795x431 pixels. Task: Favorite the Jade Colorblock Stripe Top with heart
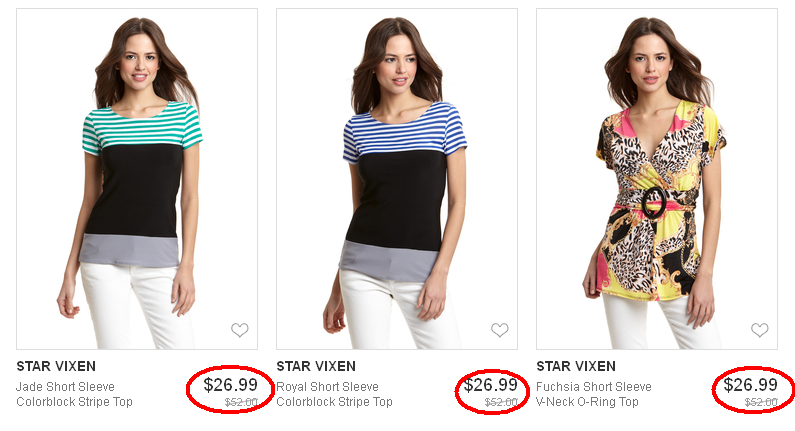[x=240, y=330]
